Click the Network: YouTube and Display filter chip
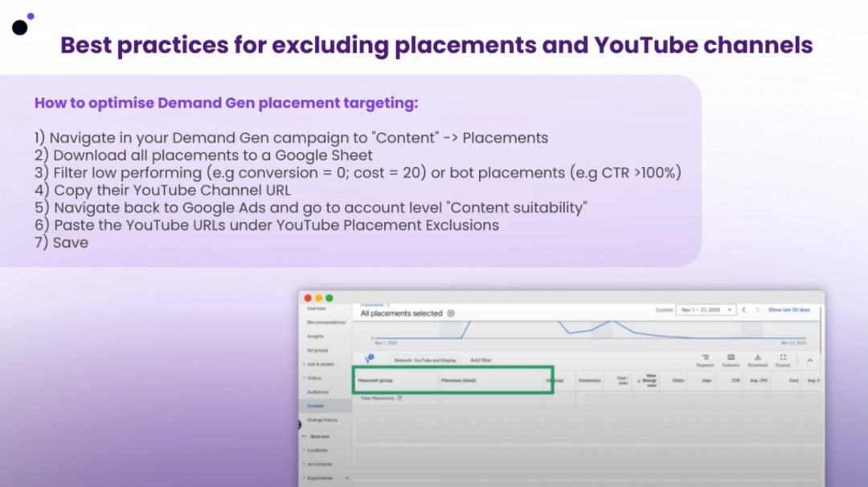Viewport: 868px width, 487px height. [x=425, y=360]
